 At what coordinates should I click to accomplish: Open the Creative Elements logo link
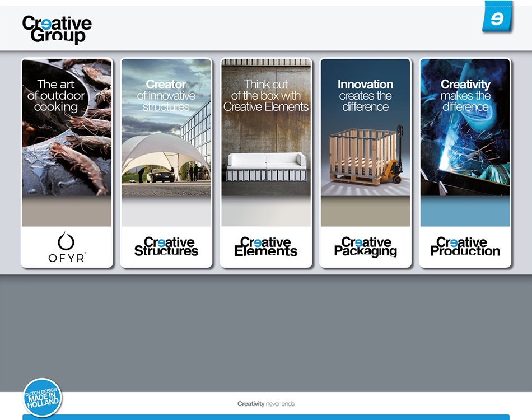click(x=265, y=246)
